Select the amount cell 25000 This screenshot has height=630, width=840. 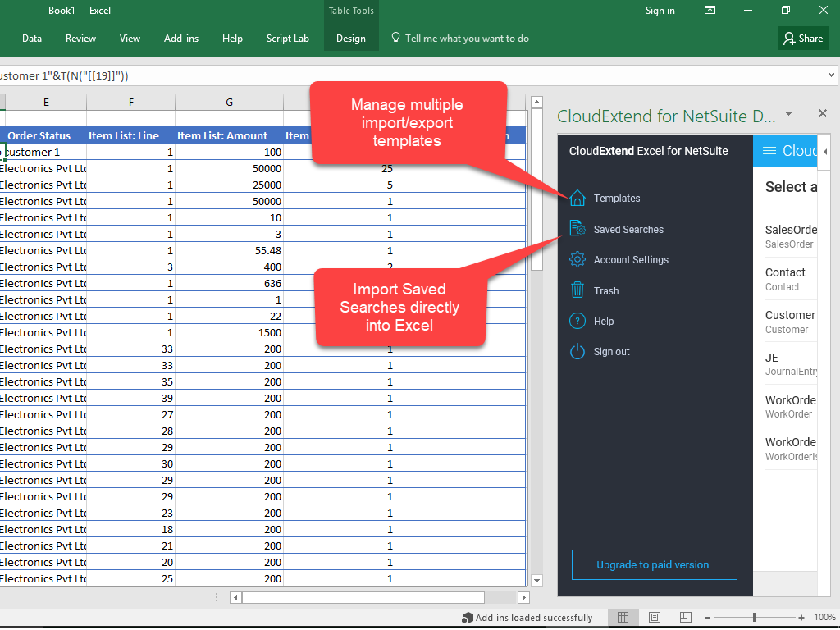[230, 185]
